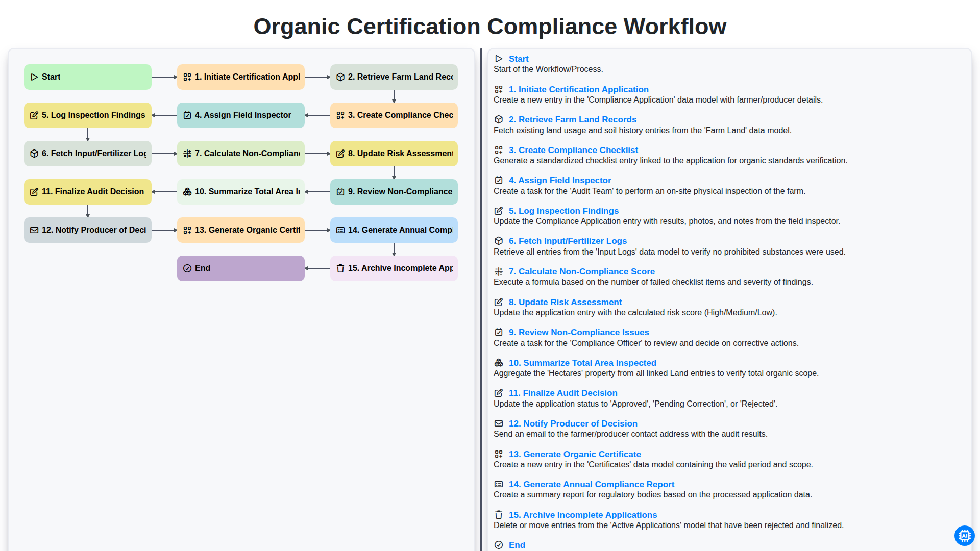Open the 6. Fetch Input/Fertilizer Logs link
This screenshot has height=551, width=980.
568,241
